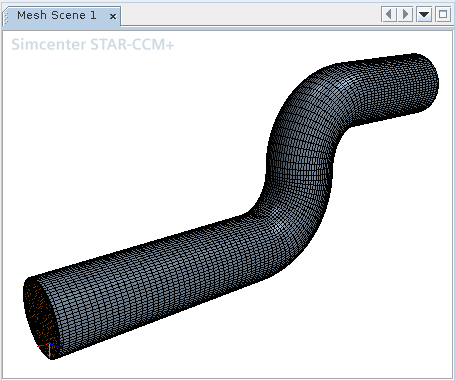The image size is (455, 380).
Task: Click the red X axis line
Action: point(43,346)
